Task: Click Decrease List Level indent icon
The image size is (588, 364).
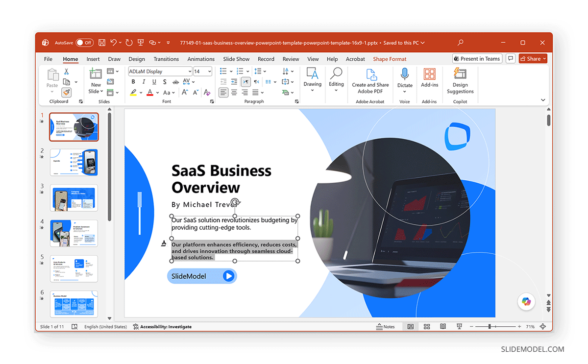Action: point(223,82)
